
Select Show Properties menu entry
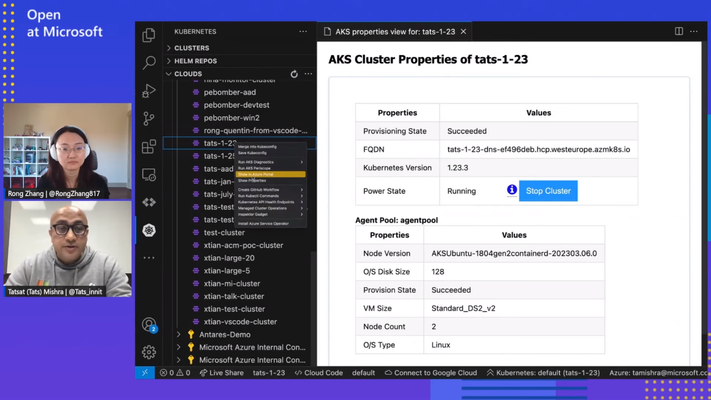(270, 180)
